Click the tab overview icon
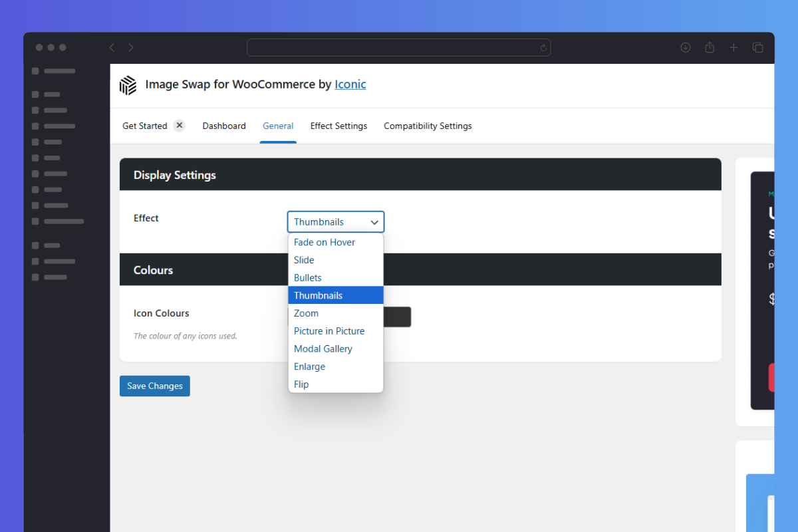 [x=757, y=47]
